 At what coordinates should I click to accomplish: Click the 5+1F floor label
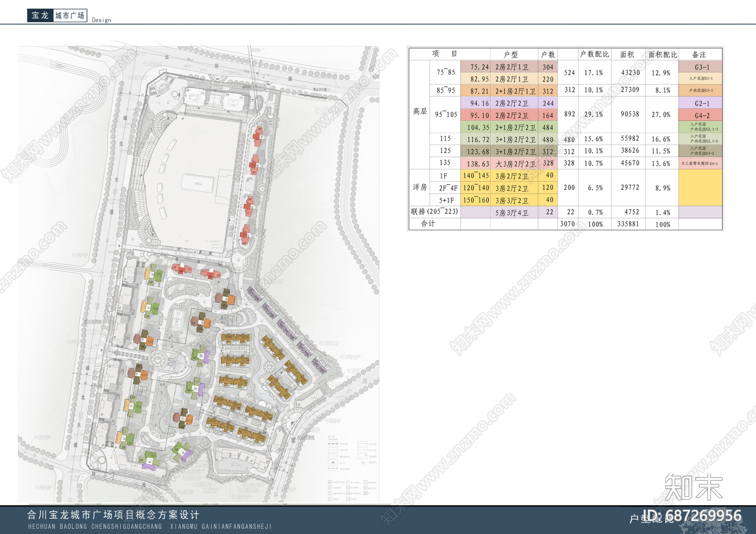(446, 200)
